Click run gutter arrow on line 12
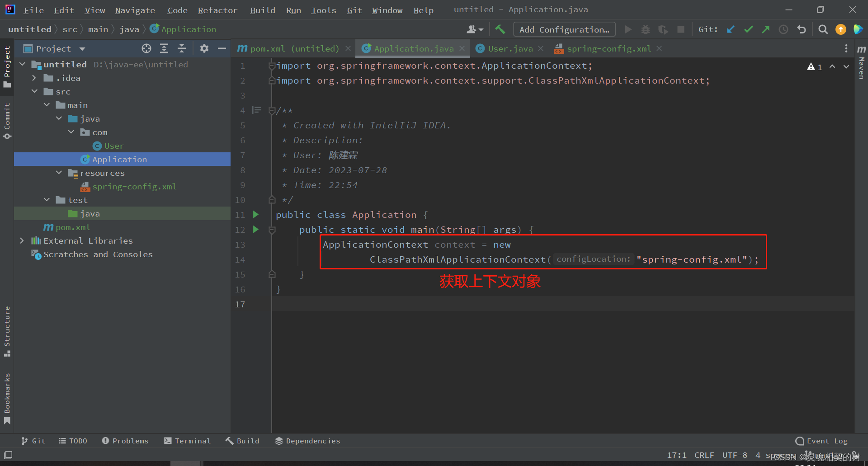 [255, 230]
